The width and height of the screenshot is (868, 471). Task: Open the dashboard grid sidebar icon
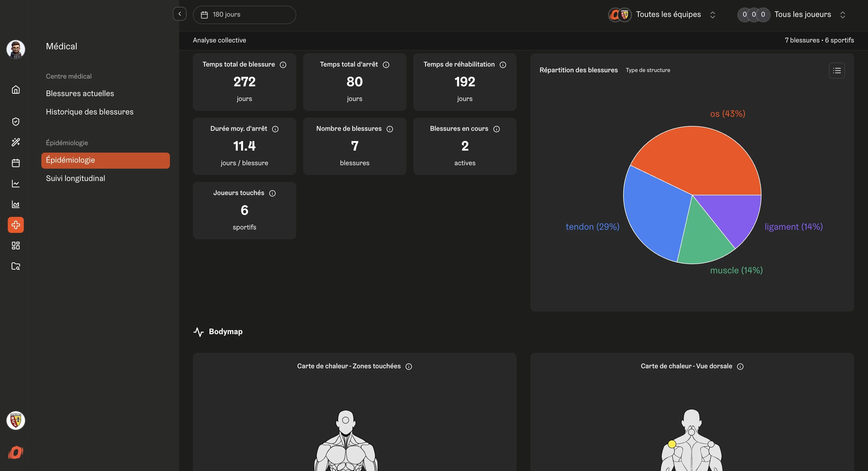(x=15, y=246)
